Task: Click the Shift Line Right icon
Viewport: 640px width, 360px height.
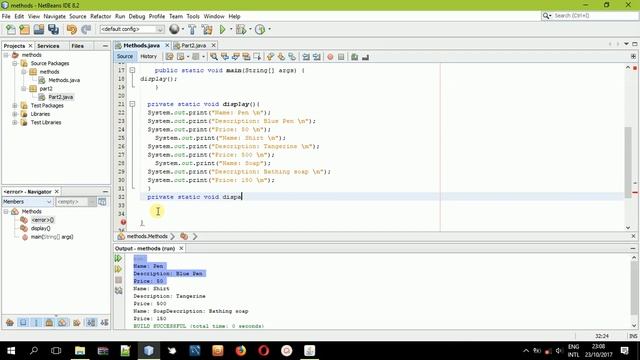Action: [x=316, y=57]
